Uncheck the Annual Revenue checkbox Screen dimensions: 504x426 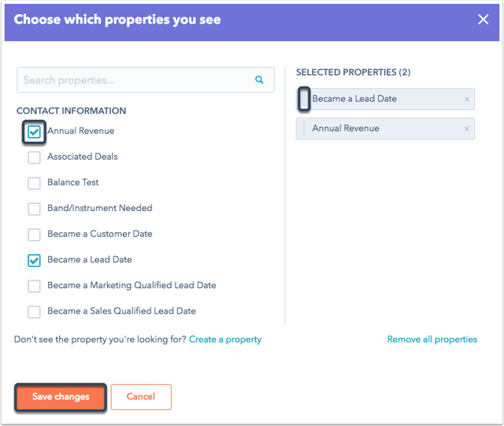[x=34, y=132]
